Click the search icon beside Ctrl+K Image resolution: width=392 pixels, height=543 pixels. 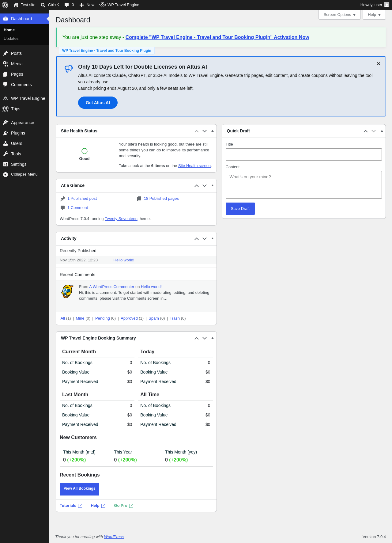click(43, 5)
